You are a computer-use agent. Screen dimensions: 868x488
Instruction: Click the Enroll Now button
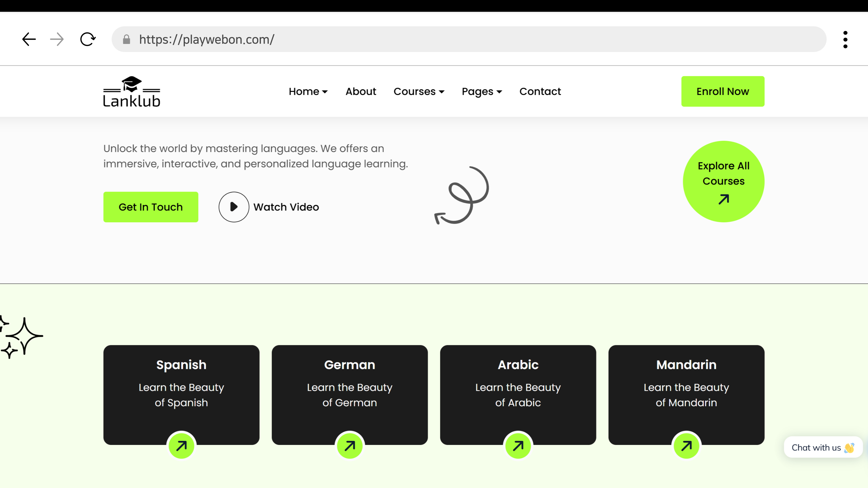click(x=723, y=92)
